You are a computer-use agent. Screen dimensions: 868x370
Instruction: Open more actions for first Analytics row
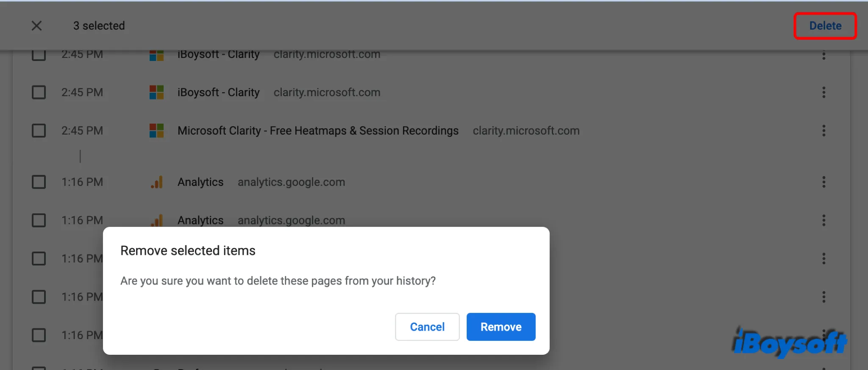pos(824,182)
